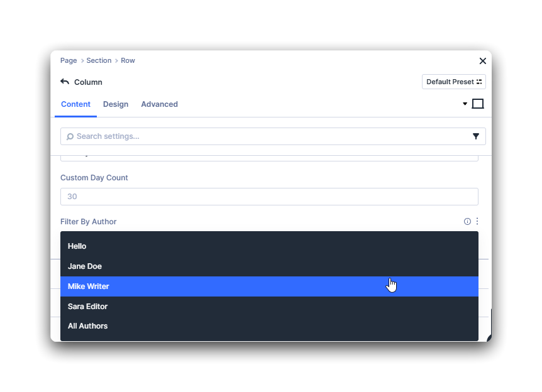Viewport: 542px width, 392px height.
Task: Click the back arrow next to Column
Action: coord(64,82)
